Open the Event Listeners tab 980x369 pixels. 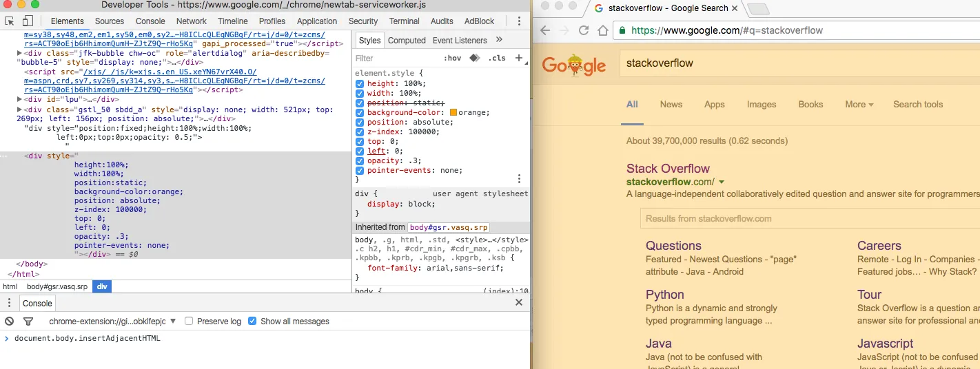click(460, 40)
